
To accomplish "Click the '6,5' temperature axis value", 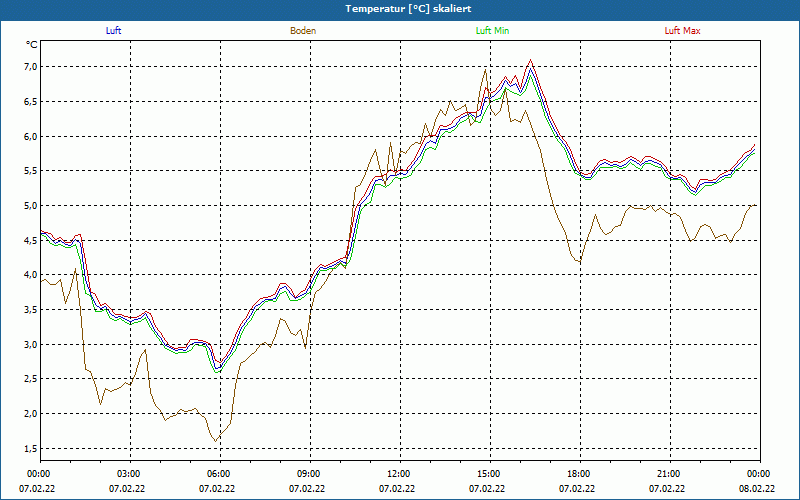I will [x=29, y=102].
